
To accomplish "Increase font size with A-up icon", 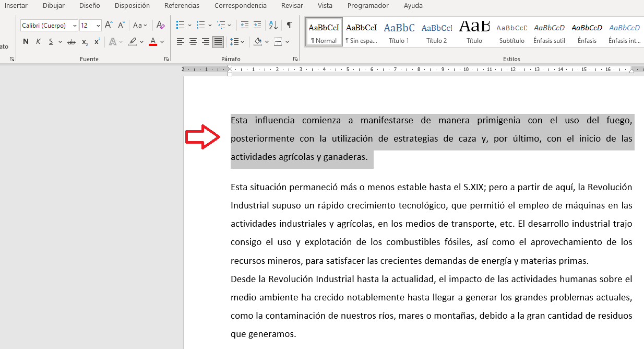I will click(109, 25).
